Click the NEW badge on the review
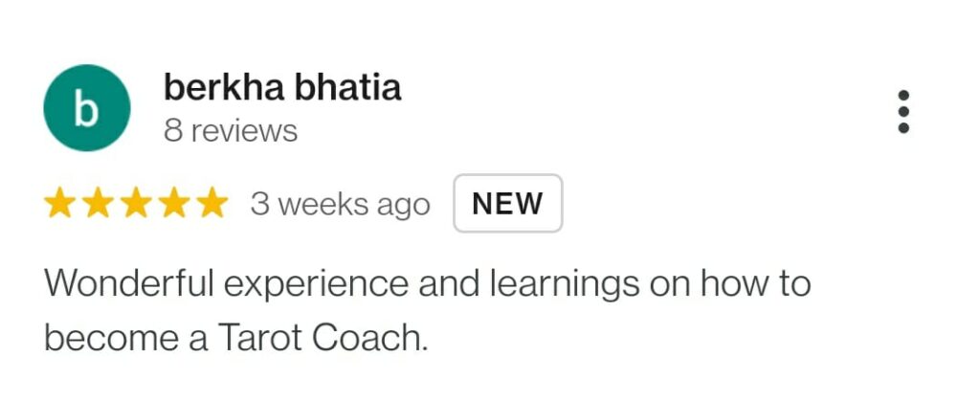Image resolution: width=980 pixels, height=402 pixels. [x=507, y=203]
